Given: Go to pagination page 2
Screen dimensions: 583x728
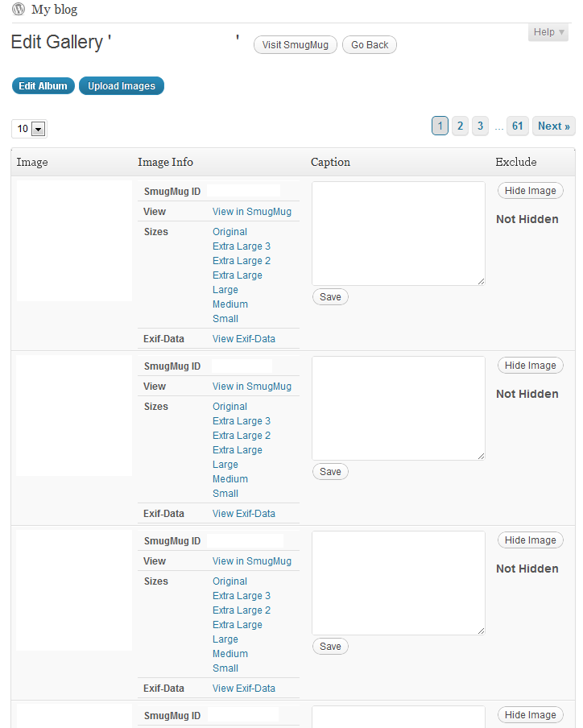Looking at the screenshot, I should point(460,126).
